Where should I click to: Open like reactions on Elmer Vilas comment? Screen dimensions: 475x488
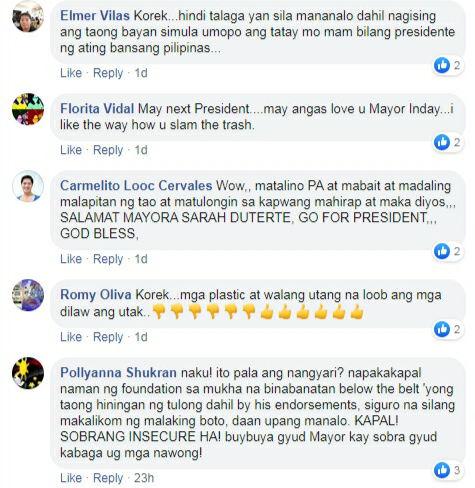point(448,65)
